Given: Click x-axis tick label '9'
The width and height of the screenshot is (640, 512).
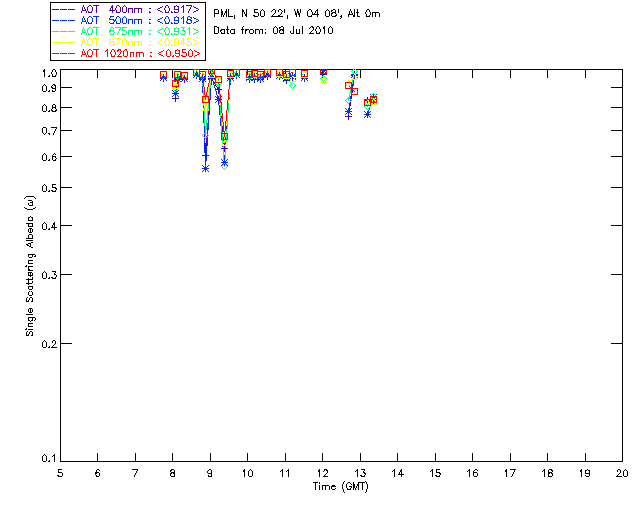Looking at the screenshot, I should (x=210, y=473).
